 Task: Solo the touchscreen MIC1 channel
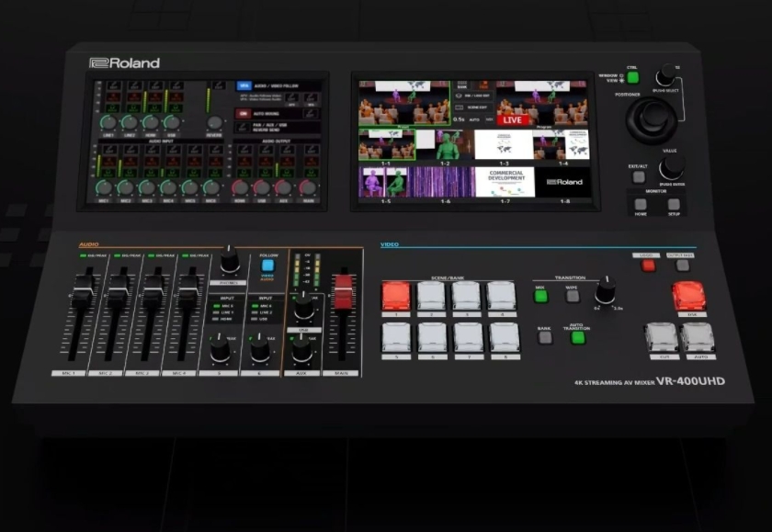[x=109, y=174]
